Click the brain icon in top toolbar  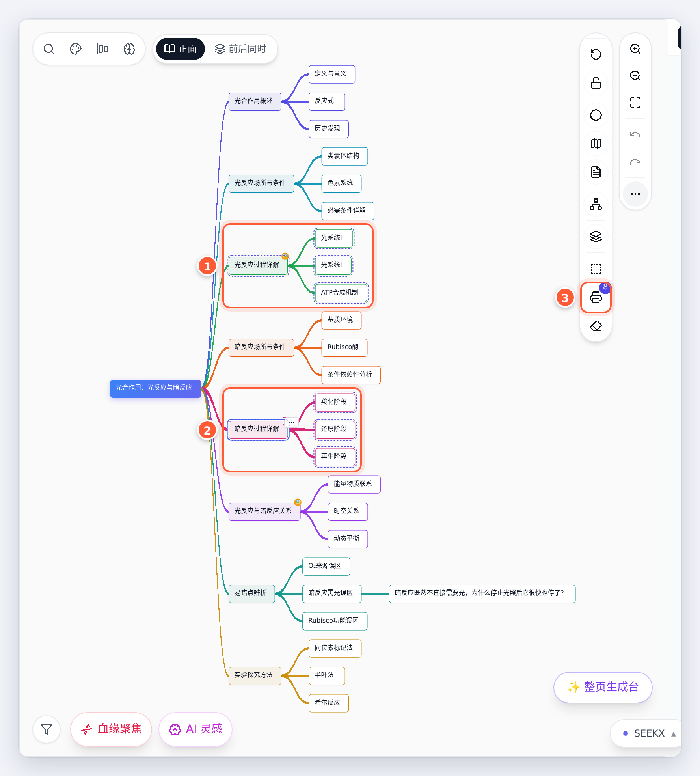[129, 49]
